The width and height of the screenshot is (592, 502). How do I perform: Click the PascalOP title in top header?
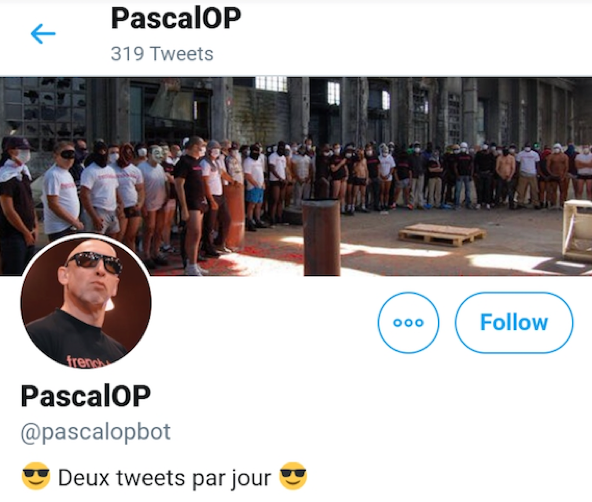176,18
